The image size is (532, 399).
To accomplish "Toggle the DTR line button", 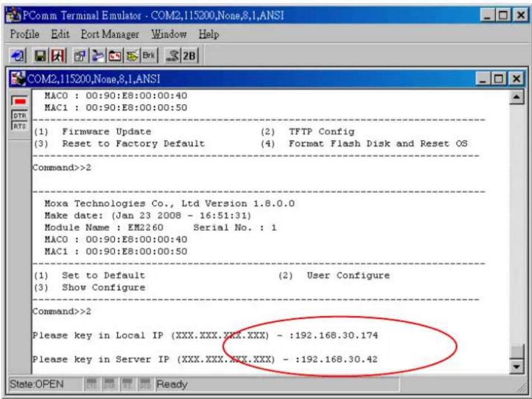I will pos(20,115).
